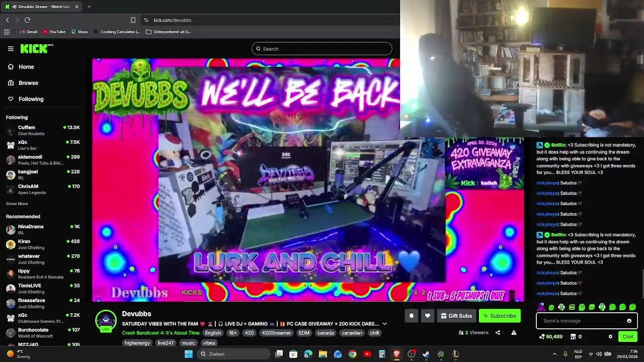Click the kick.com/devubbs address bar

(x=172, y=20)
